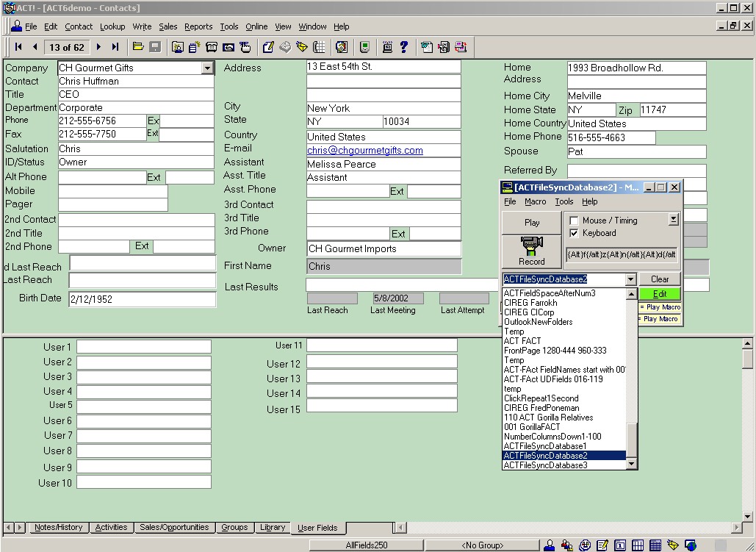Viewport: 756px width, 552px height.
Task: Select NumberColumnsDown1-100 in macro list
Action: 564,437
